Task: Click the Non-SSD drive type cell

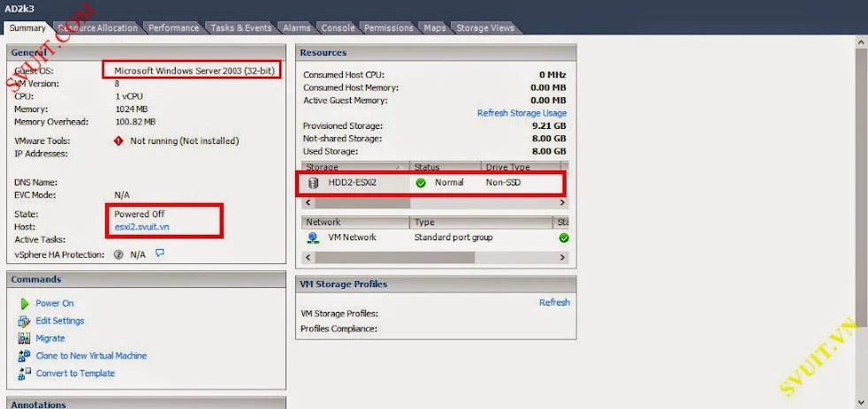Action: [503, 182]
